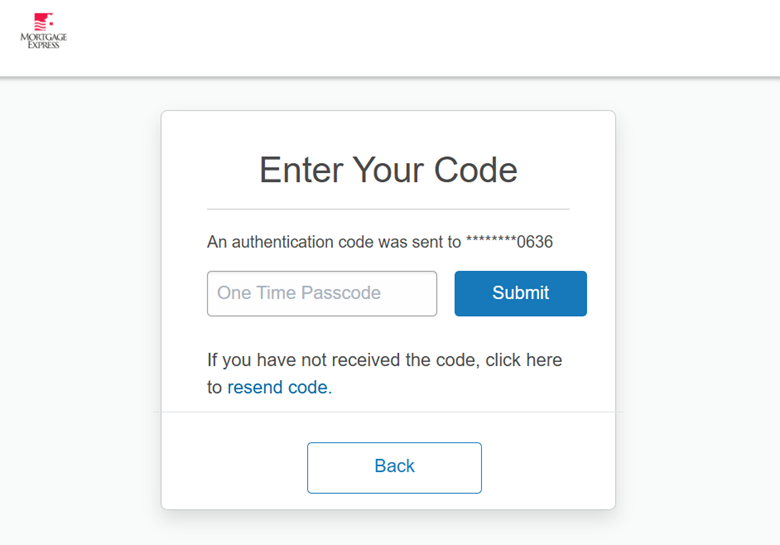780x545 pixels.
Task: Request a new code via resend link
Action: [279, 387]
